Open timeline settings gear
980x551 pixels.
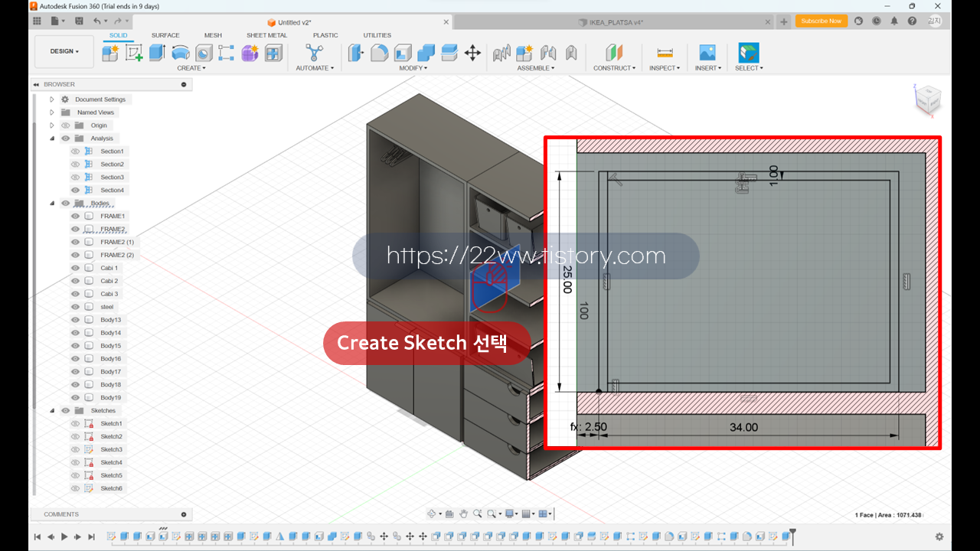tap(939, 536)
